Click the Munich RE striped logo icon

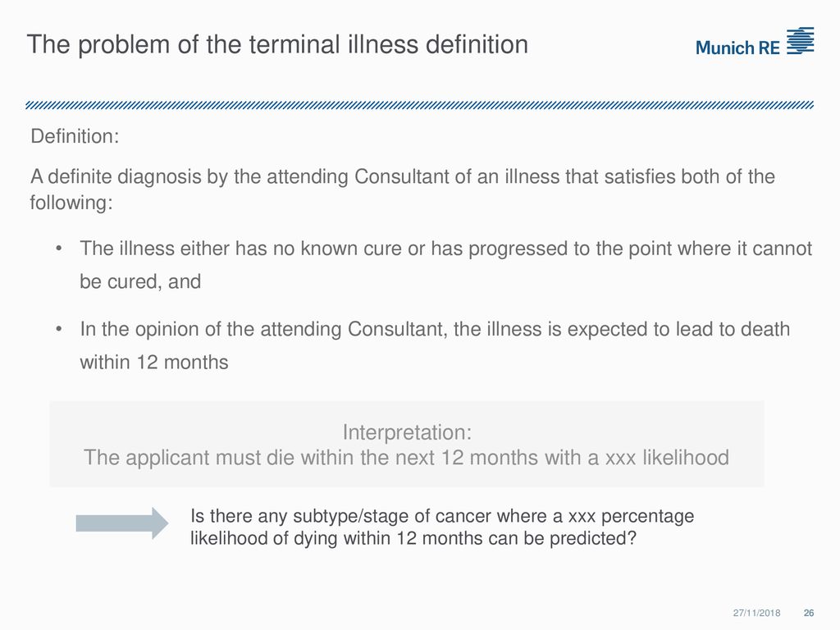(801, 41)
